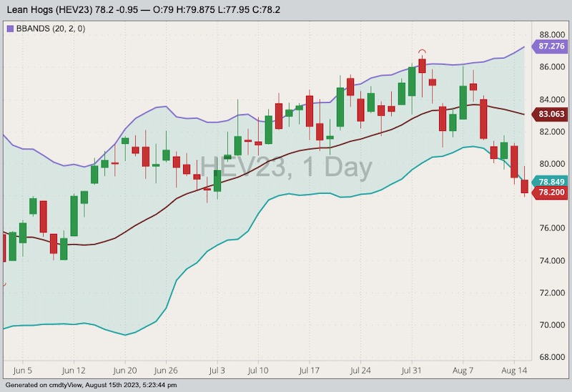Click the Jul 24 date label
The width and height of the screenshot is (572, 392).
click(x=360, y=371)
